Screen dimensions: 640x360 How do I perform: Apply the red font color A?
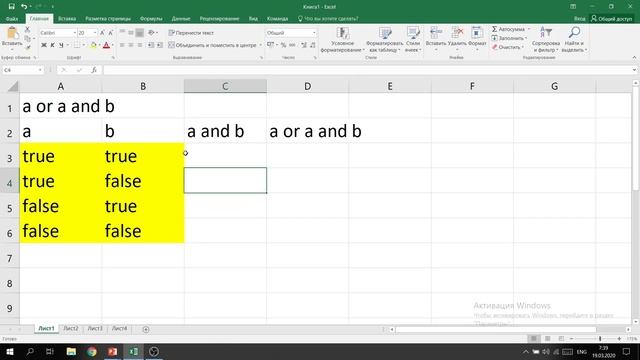(107, 45)
